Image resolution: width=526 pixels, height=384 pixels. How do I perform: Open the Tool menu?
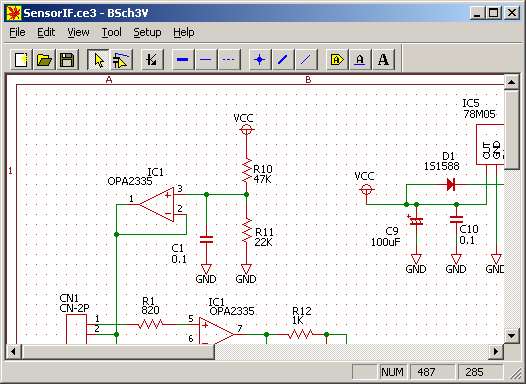111,33
